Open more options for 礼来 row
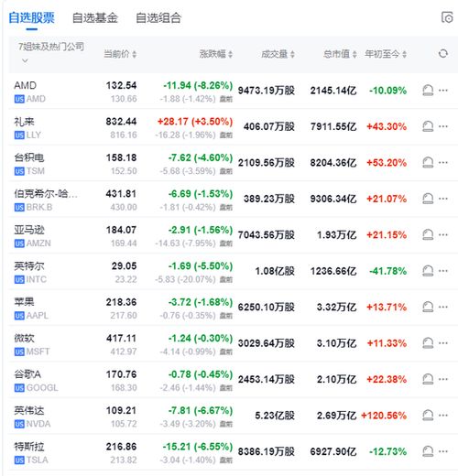Screen dimensions: 458x476 point(443,126)
